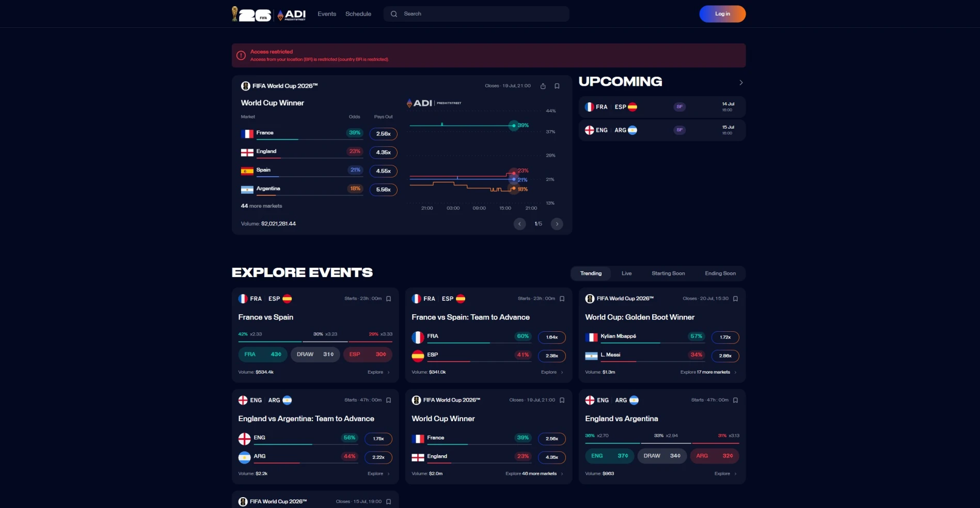Bookmark the featured FIFA World Cup 2026 market
This screenshot has height=508, width=980.
coord(557,86)
